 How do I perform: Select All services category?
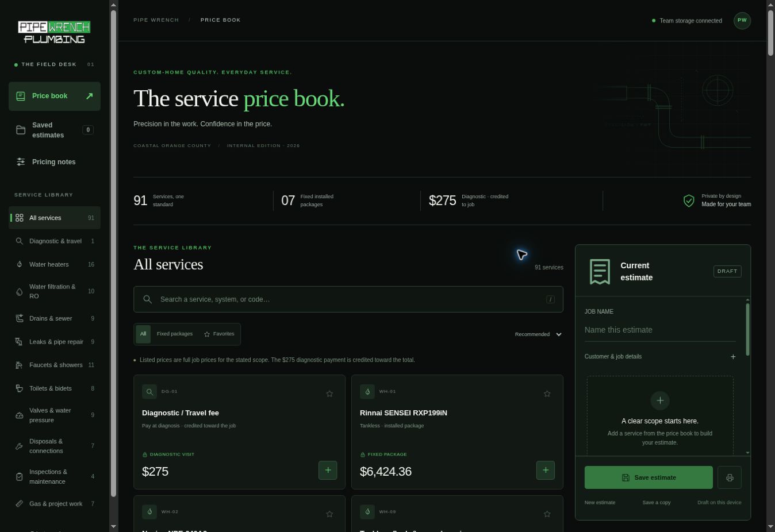point(55,218)
